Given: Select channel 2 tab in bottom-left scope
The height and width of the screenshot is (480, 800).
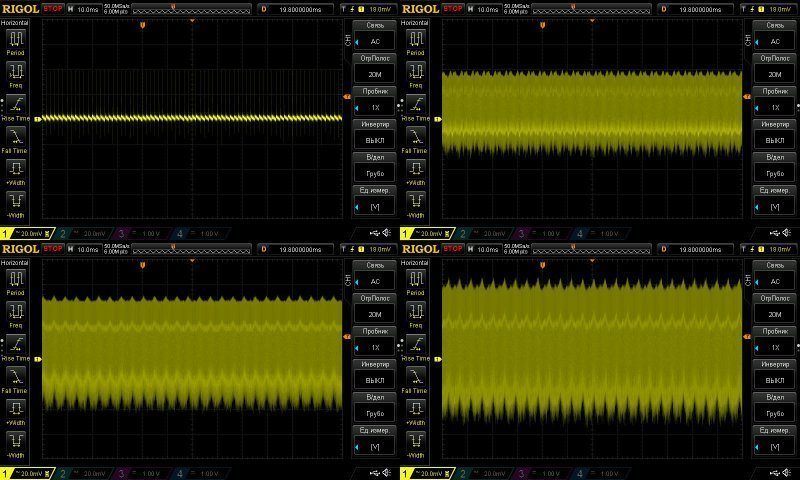Looking at the screenshot, I should (x=83, y=474).
